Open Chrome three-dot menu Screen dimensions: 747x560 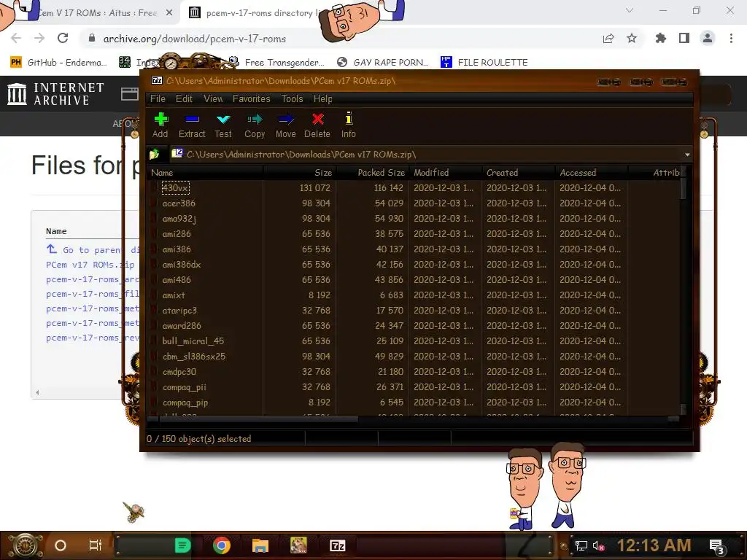point(731,38)
